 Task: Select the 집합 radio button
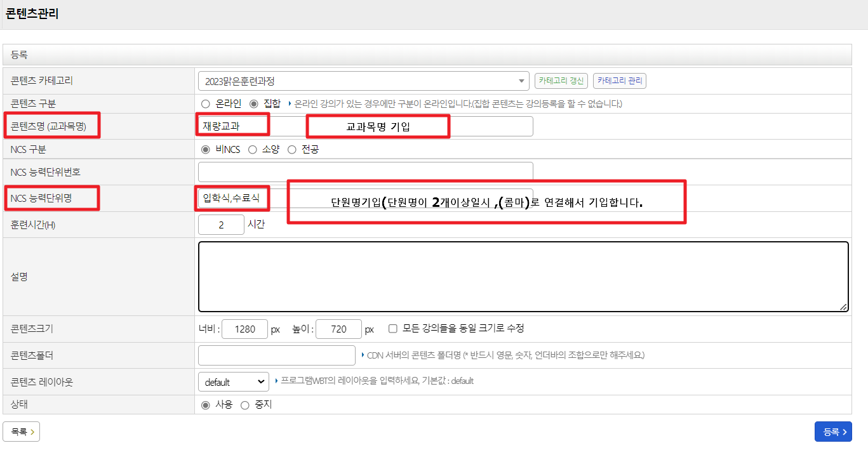(254, 103)
